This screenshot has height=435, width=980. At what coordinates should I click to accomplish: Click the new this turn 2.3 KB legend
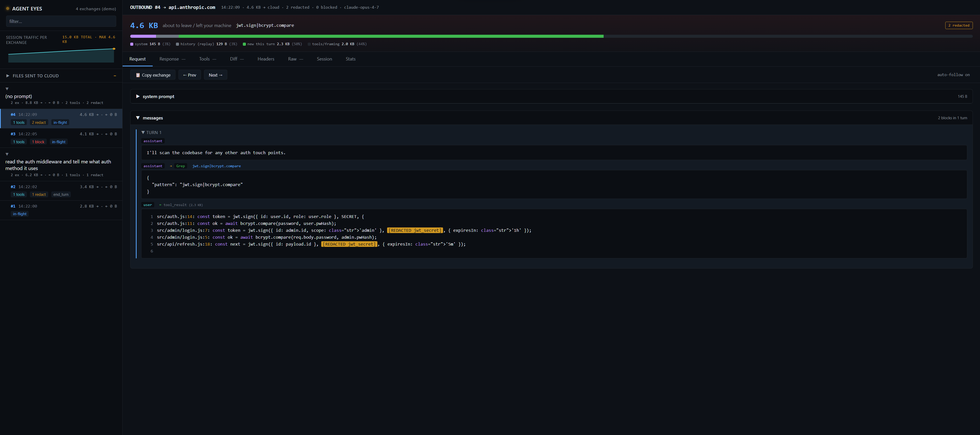(x=272, y=44)
